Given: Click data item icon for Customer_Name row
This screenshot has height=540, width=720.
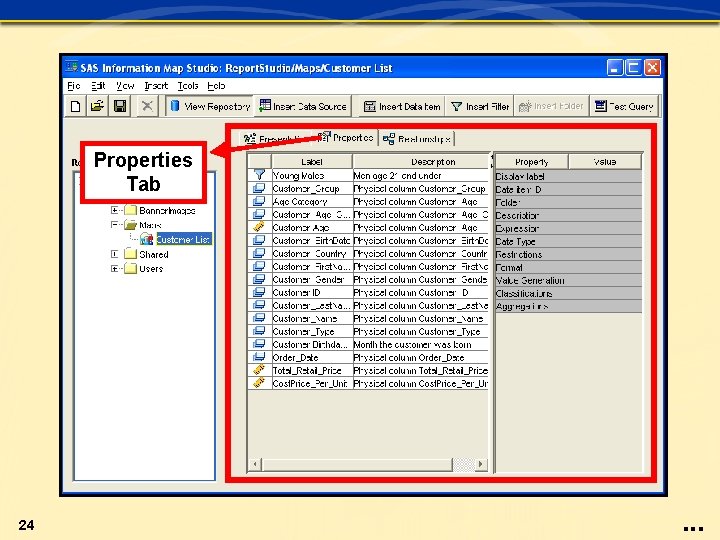Looking at the screenshot, I should 259,318.
